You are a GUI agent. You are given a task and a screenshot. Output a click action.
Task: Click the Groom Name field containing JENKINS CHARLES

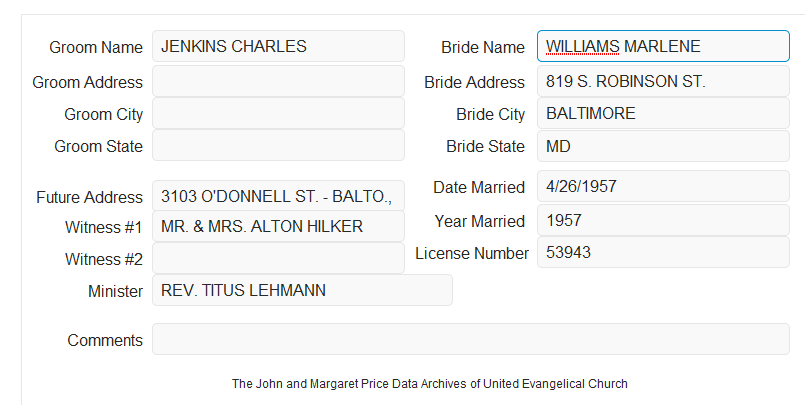pos(278,46)
